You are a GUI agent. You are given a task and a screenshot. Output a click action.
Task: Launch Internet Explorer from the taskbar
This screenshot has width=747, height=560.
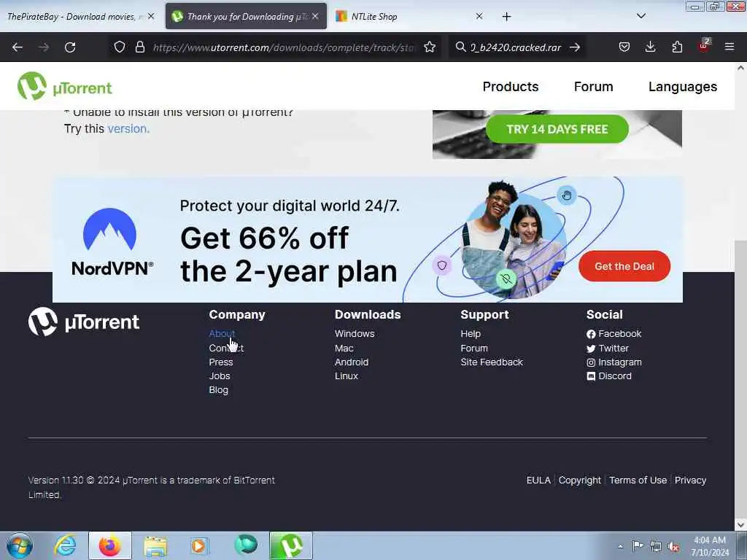click(65, 545)
